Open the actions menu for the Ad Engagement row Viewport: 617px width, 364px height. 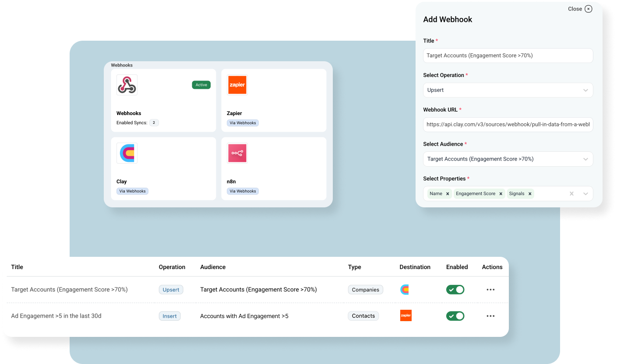(490, 316)
